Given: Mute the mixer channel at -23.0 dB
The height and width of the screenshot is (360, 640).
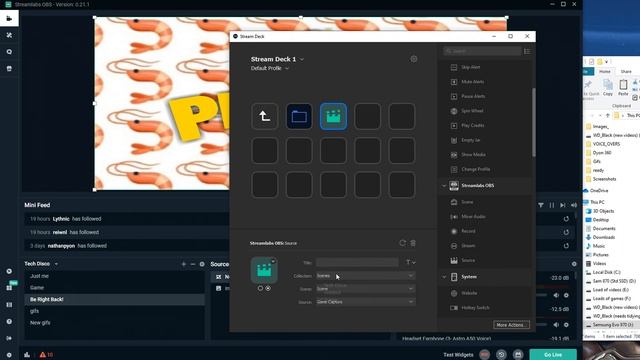Looking at the screenshot, I should pyautogui.click(x=556, y=295).
